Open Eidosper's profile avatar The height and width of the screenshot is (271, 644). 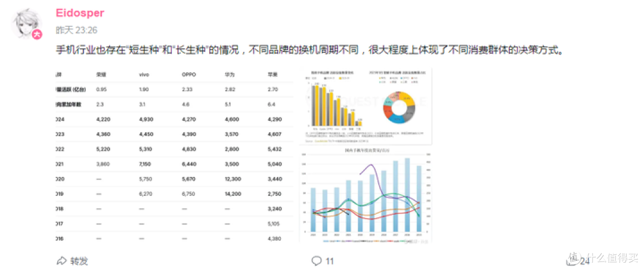(27, 23)
